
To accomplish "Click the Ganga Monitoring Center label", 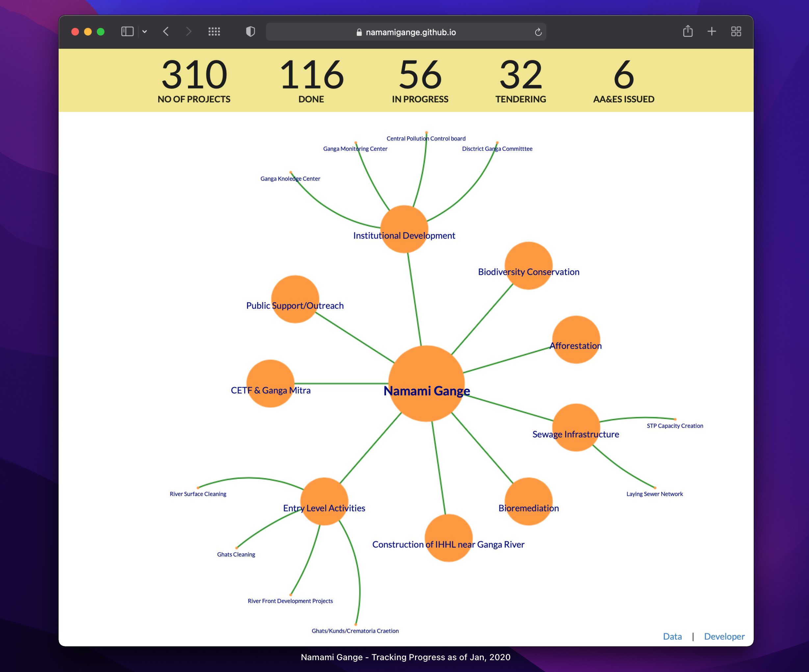I will pyautogui.click(x=355, y=149).
